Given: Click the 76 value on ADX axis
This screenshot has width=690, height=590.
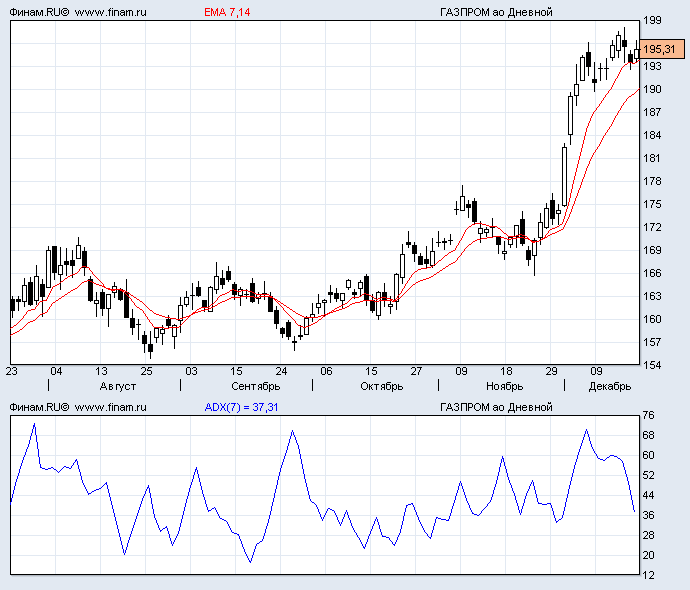Looking at the screenshot, I should pos(649,415).
